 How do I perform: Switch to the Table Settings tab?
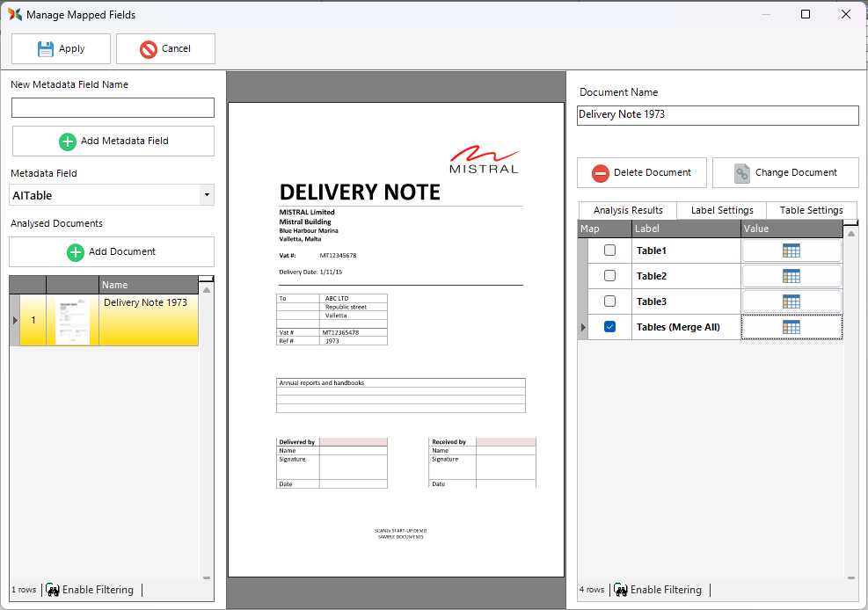click(811, 210)
